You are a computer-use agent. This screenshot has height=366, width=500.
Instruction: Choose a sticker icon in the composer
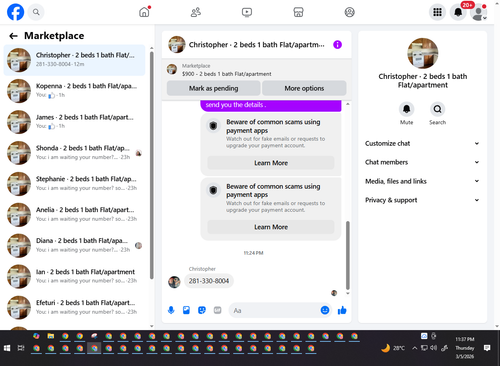202,310
